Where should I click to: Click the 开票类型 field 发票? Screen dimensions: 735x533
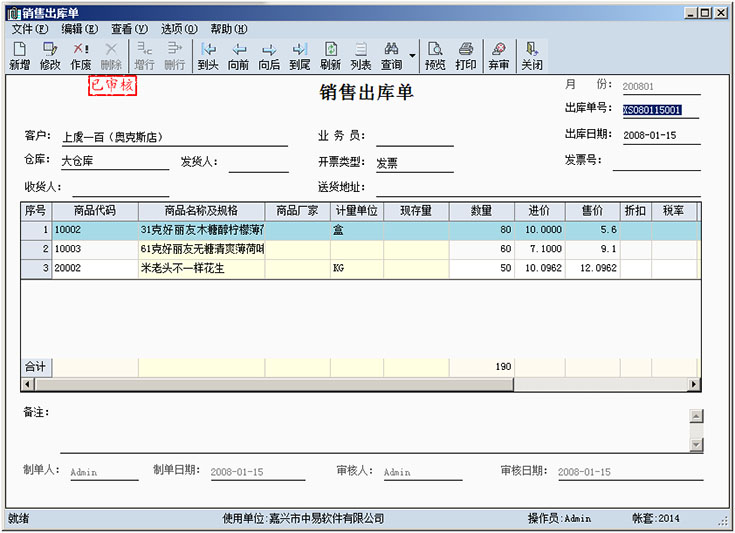point(414,163)
